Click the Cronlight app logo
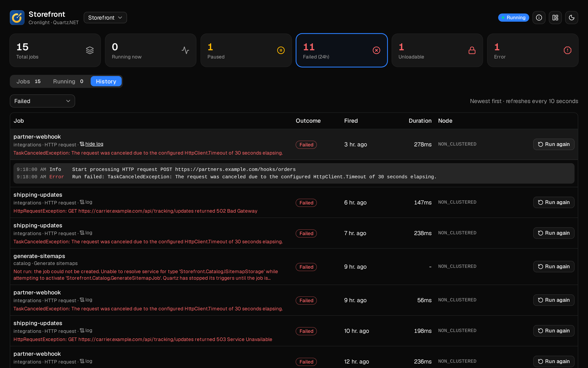This screenshot has width=588, height=368. coord(17,18)
